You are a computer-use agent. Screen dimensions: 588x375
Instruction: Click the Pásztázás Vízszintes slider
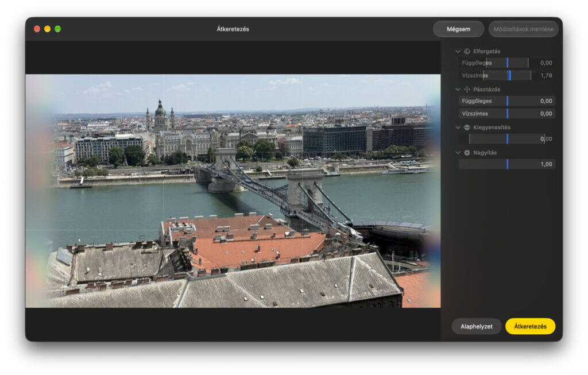(x=506, y=114)
